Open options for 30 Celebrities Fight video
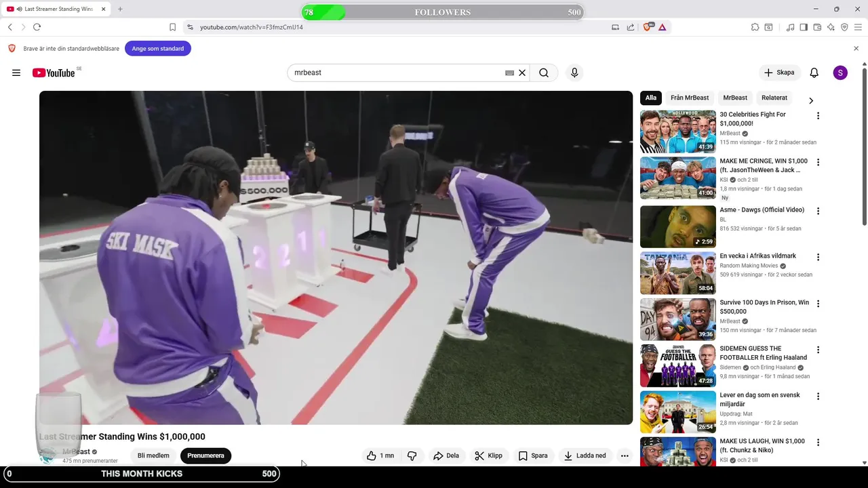 click(x=818, y=116)
